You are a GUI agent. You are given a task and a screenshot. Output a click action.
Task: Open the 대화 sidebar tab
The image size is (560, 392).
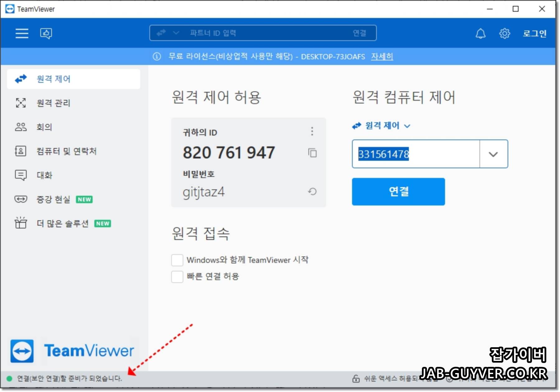point(73,175)
